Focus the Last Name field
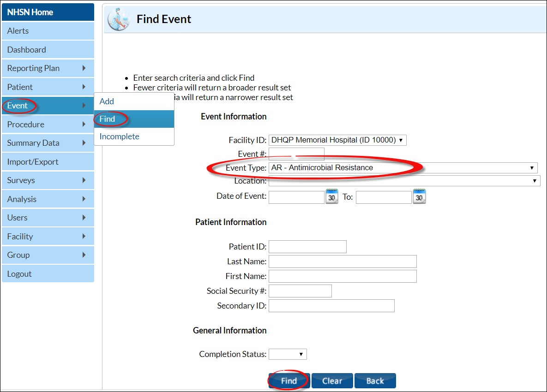 (343, 261)
